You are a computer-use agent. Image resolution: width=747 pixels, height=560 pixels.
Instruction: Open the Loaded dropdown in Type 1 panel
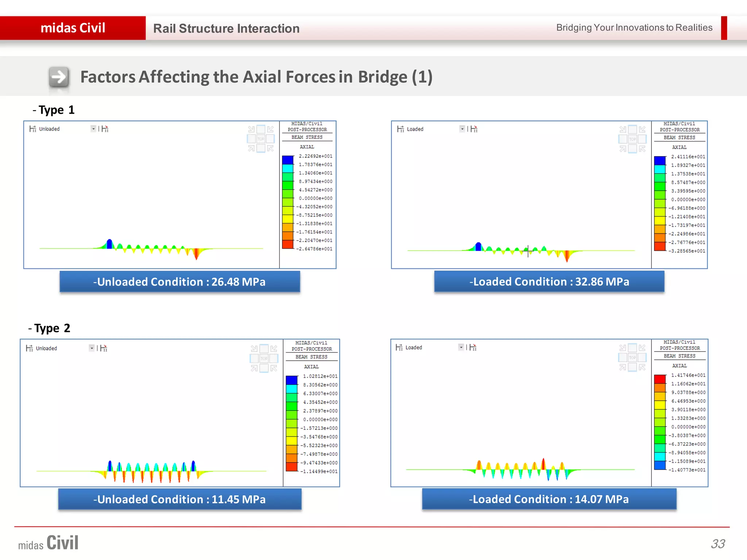[x=462, y=129]
